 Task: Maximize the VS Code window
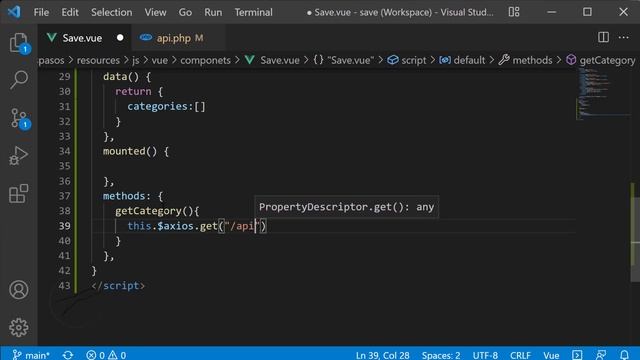coord(587,12)
